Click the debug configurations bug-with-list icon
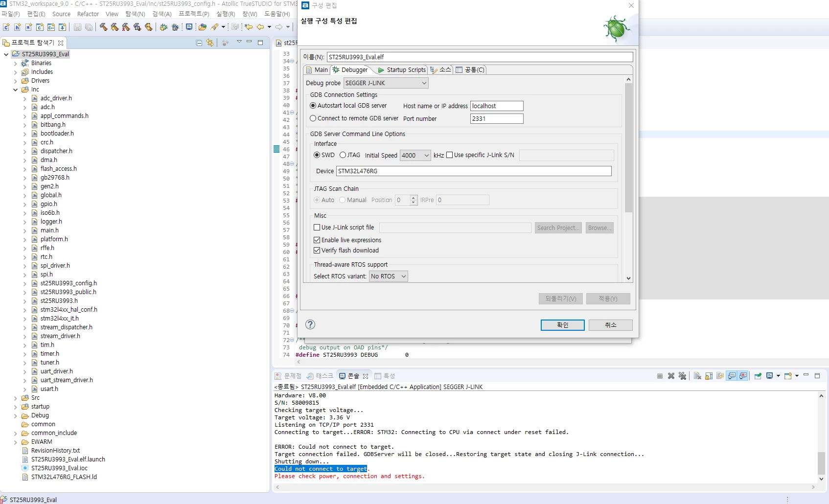The width and height of the screenshot is (829, 504). 175,27
